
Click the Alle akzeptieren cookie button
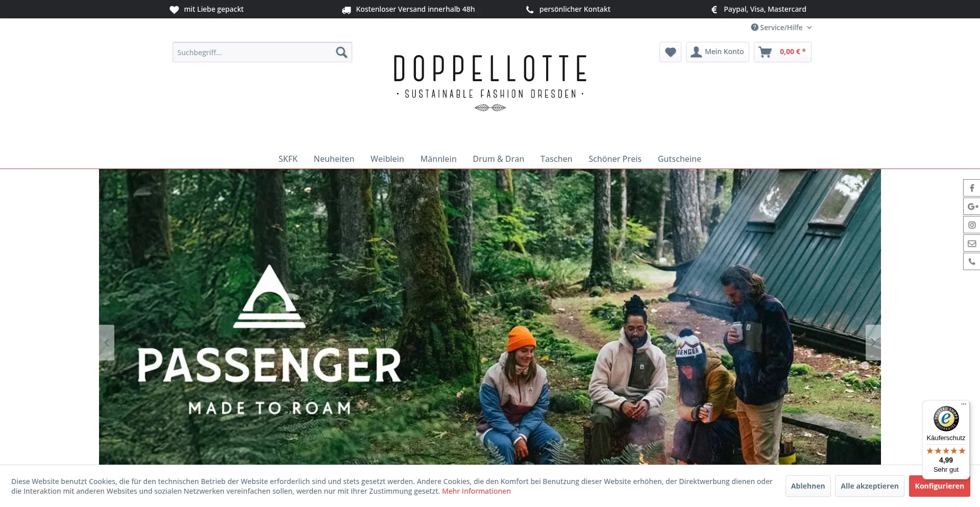[870, 486]
